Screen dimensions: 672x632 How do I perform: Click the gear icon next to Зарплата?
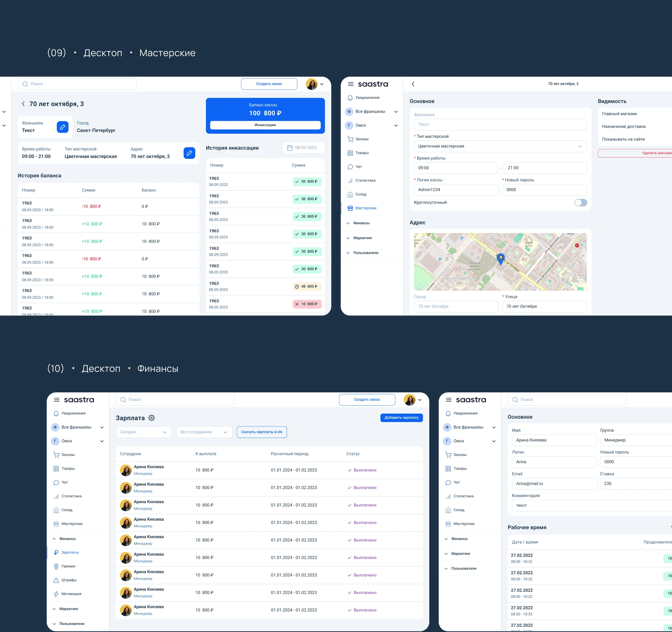pos(152,418)
